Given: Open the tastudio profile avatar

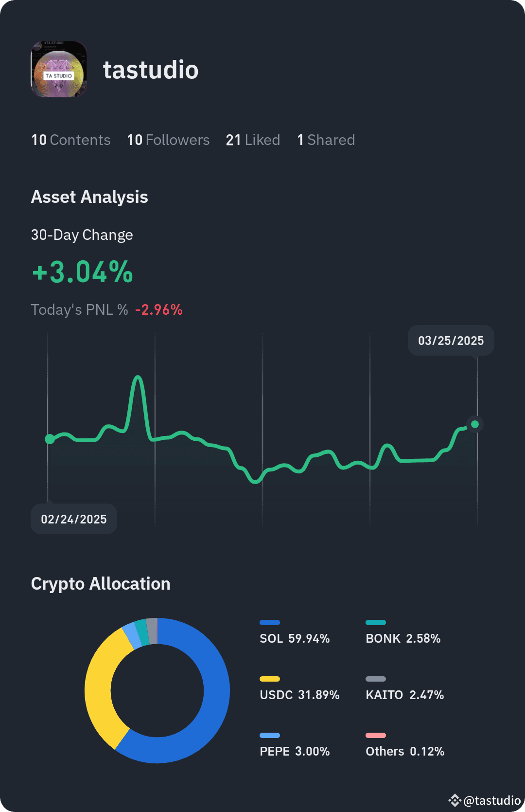Looking at the screenshot, I should coord(59,69).
